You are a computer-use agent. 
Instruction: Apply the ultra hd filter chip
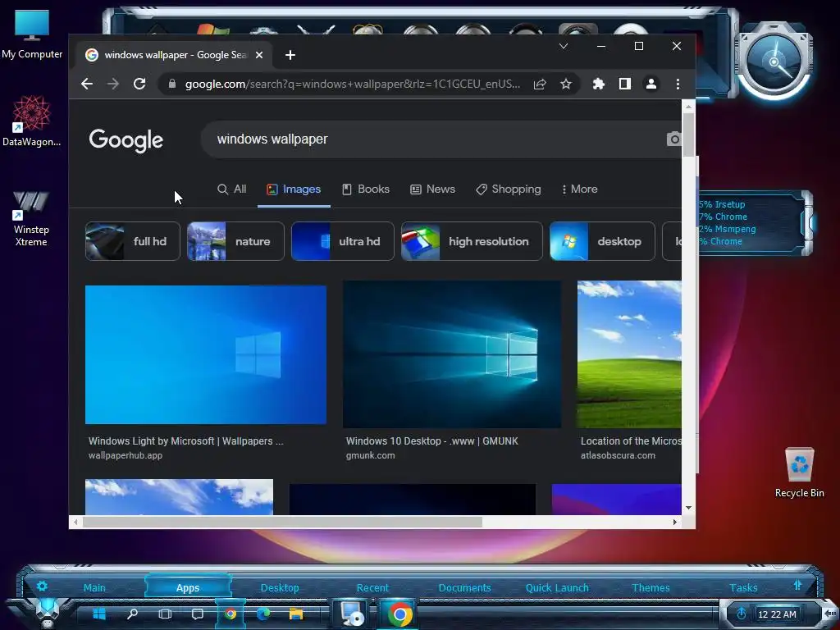coord(342,241)
